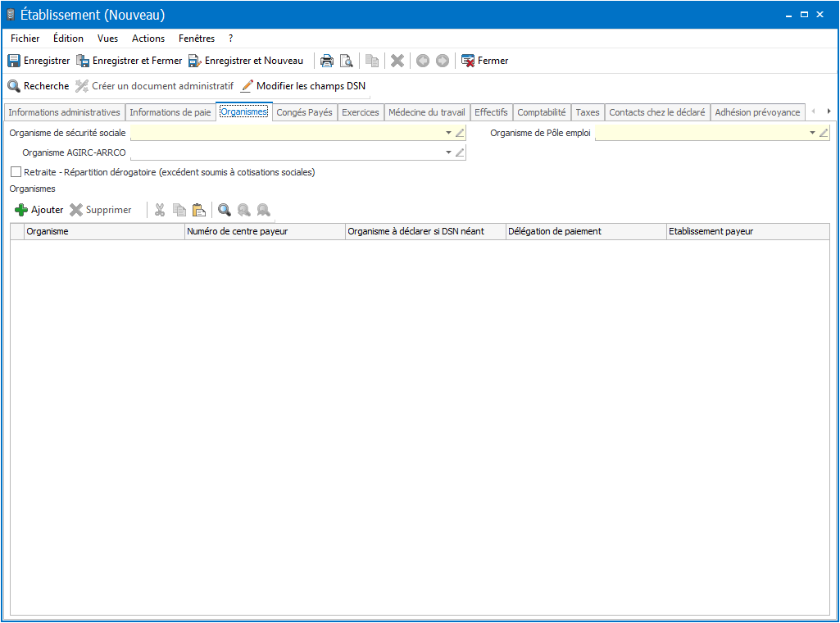Screen dimensions: 840x623
Task: Sort by Numéro de centre payeur column
Action: pos(266,231)
